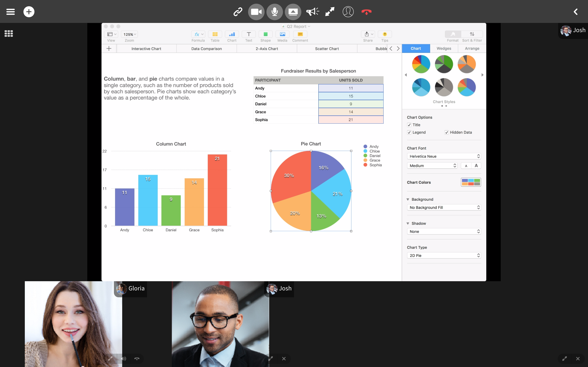Collapse the Background section triangle
Image resolution: width=588 pixels, height=367 pixels.
click(x=408, y=199)
